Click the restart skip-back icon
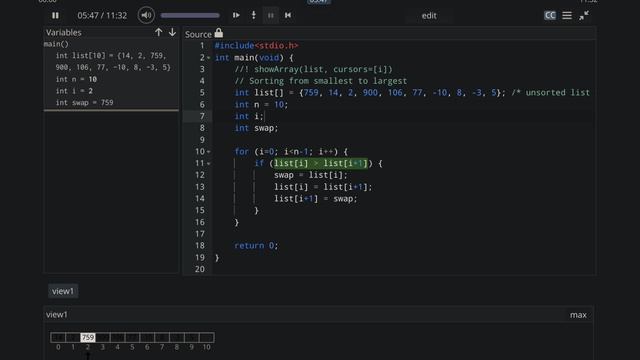This screenshot has height=360, width=640. (288, 15)
